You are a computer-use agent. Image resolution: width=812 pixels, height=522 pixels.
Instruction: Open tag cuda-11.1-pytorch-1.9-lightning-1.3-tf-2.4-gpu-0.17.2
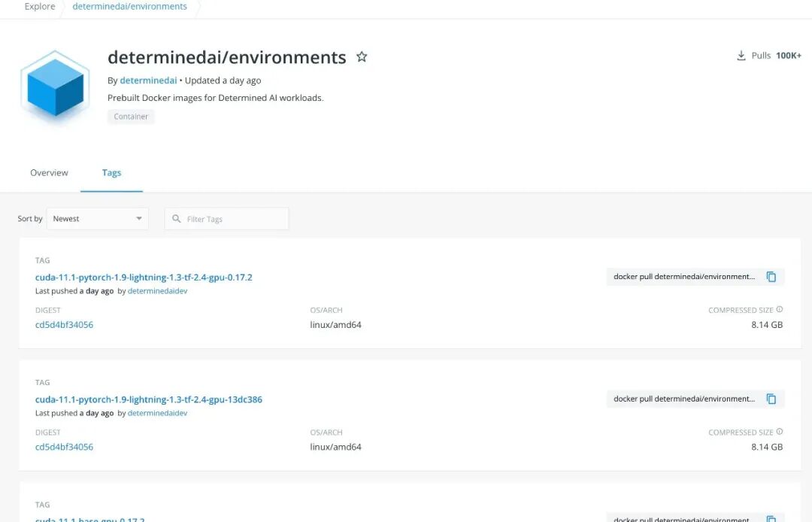(x=144, y=277)
